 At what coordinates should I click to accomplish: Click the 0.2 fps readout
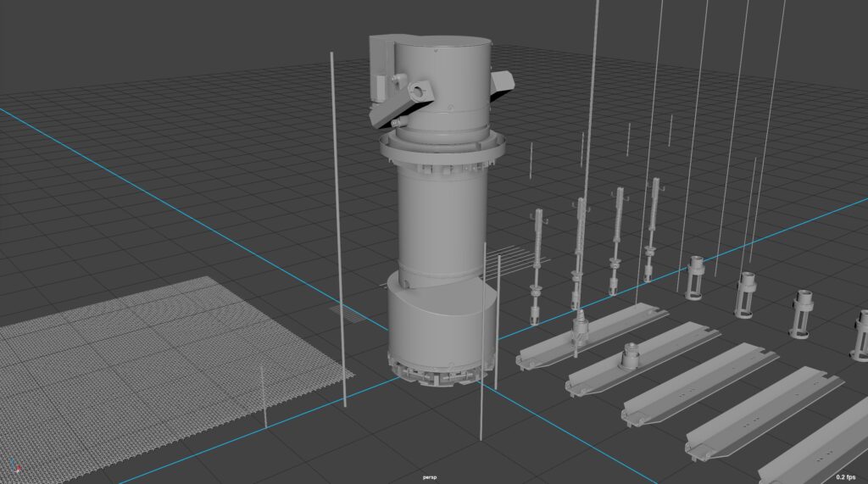click(x=846, y=477)
